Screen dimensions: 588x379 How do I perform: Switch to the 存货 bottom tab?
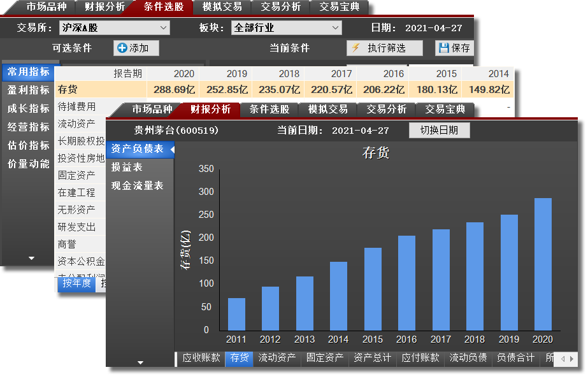click(240, 358)
